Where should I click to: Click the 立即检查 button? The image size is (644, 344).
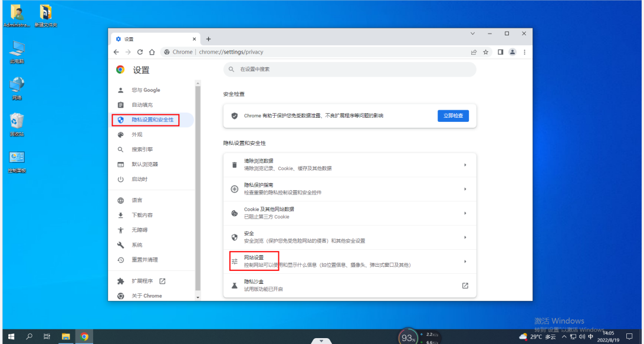(453, 115)
